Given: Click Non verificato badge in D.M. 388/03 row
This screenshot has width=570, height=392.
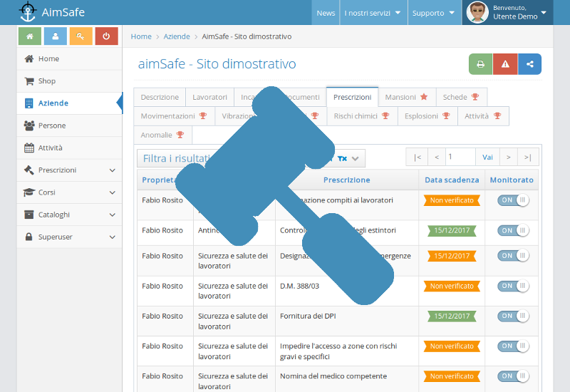Looking at the screenshot, I should (x=452, y=286).
